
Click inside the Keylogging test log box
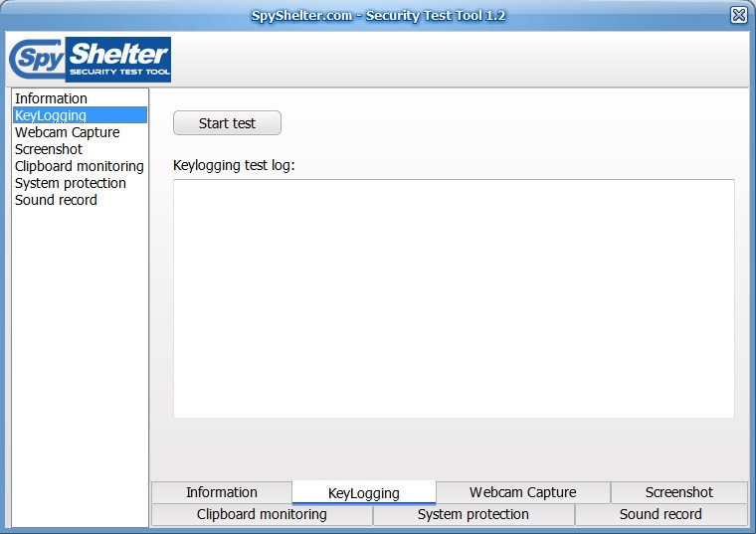[x=454, y=298]
